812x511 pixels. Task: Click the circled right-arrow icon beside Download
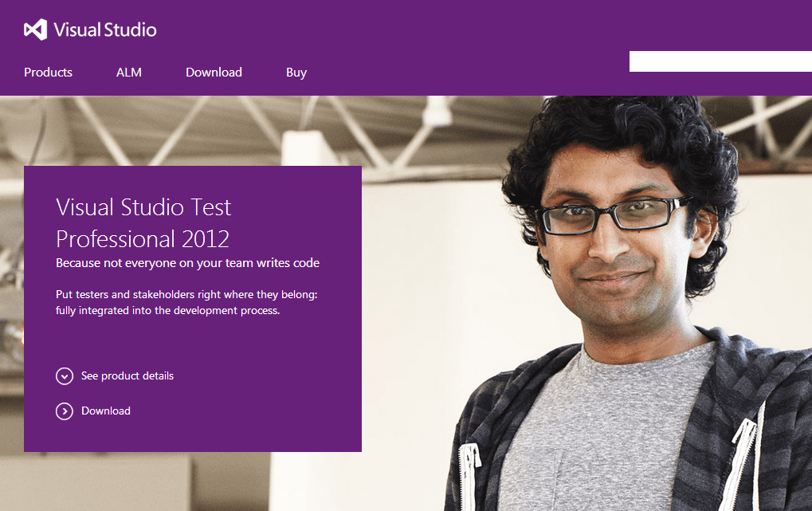(x=65, y=411)
